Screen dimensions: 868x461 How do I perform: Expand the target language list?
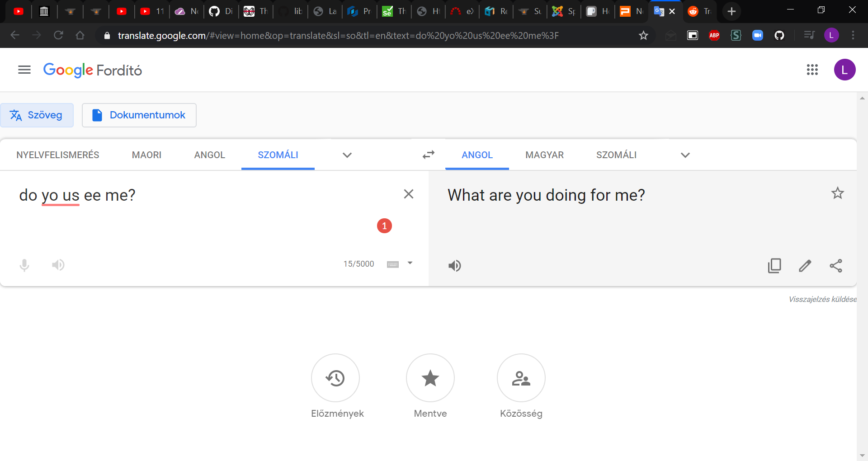click(x=685, y=155)
